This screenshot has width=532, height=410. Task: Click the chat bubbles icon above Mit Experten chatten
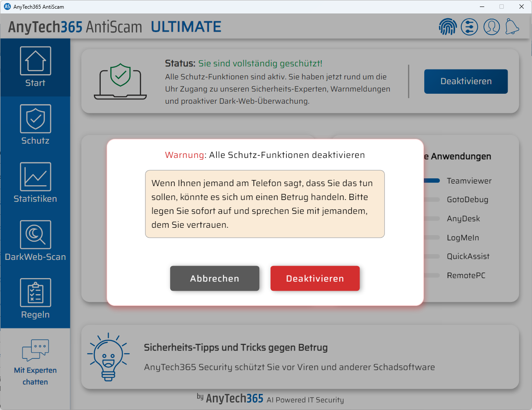coord(35,350)
